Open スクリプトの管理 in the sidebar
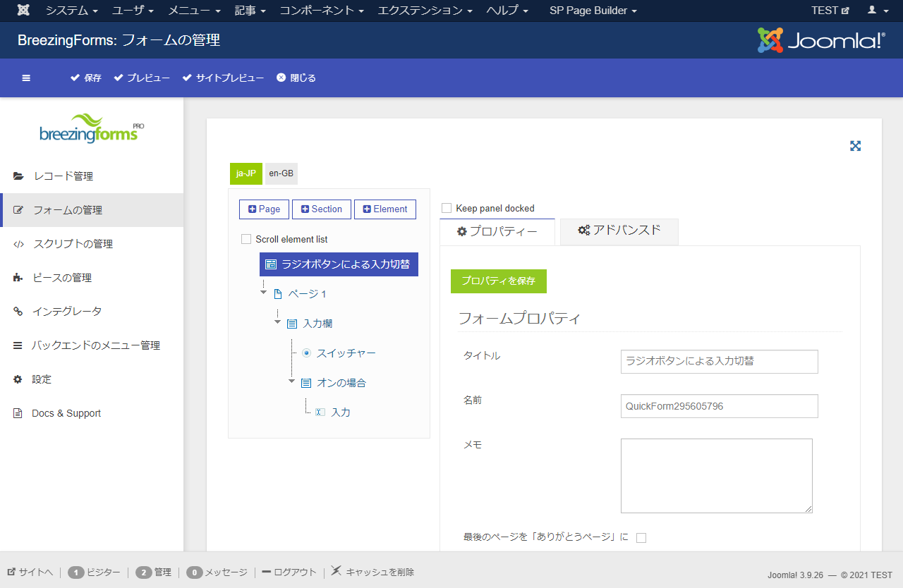 tap(73, 244)
